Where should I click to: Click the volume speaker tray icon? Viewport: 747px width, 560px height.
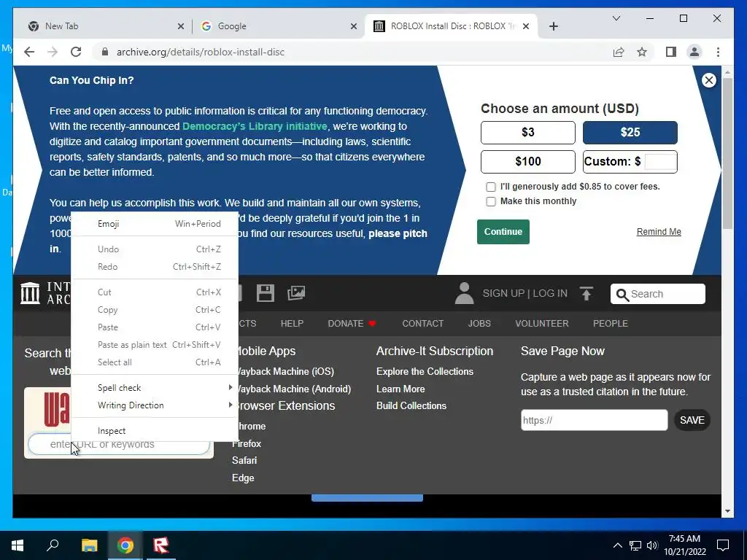[x=652, y=545]
